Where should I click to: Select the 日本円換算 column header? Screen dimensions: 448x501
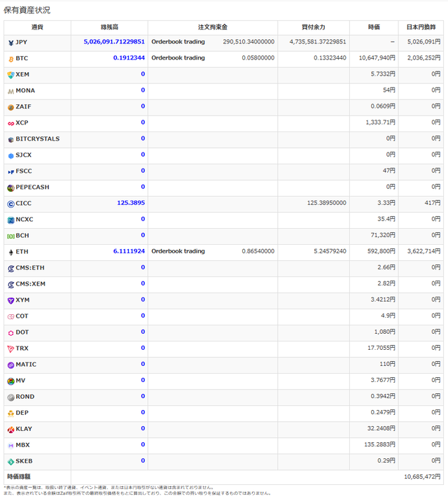pyautogui.click(x=421, y=27)
